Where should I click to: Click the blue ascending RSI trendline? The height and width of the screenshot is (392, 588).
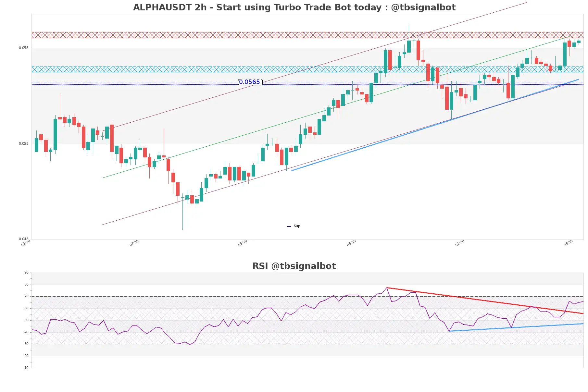[516, 327]
